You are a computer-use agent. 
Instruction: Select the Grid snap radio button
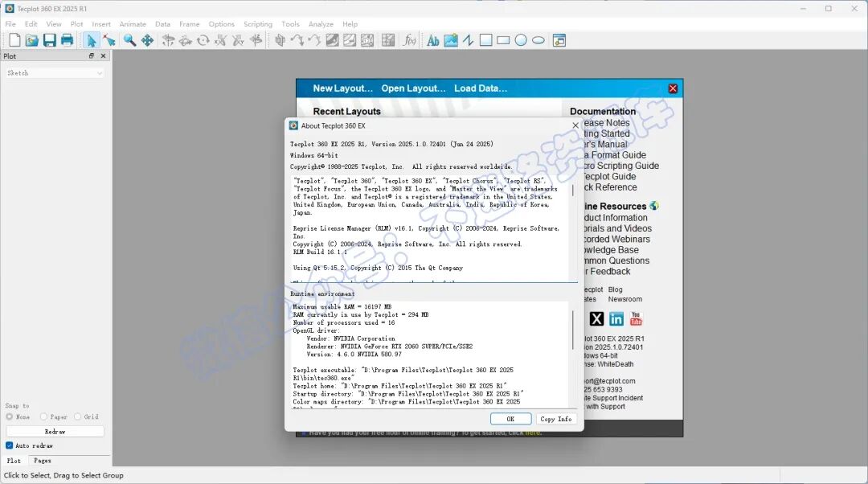(x=77, y=416)
